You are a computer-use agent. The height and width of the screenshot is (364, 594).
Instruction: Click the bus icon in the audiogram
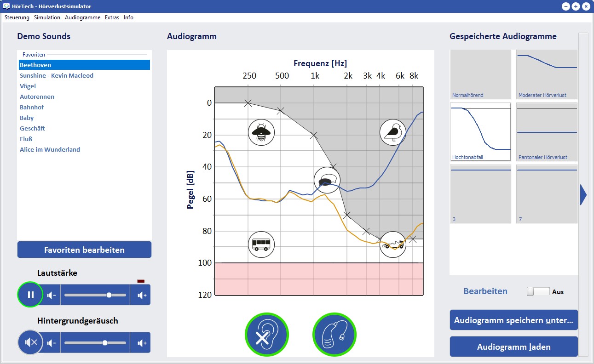point(261,244)
